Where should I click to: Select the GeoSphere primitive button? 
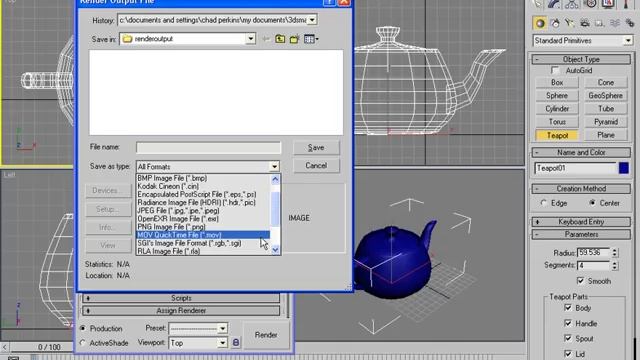(x=606, y=96)
